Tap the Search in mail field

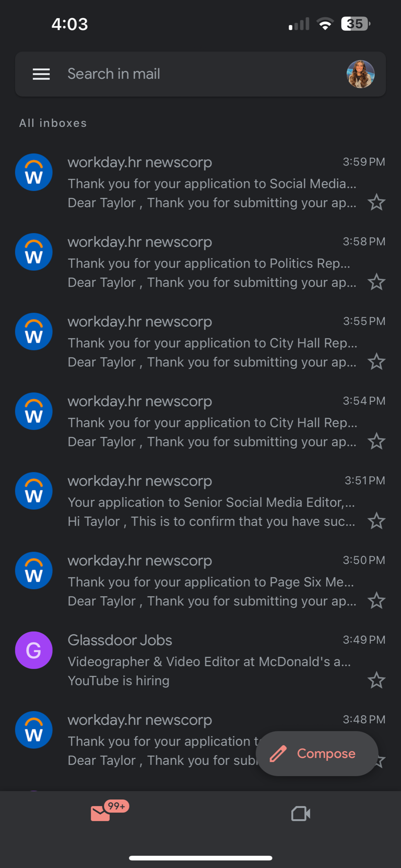[x=191, y=74]
